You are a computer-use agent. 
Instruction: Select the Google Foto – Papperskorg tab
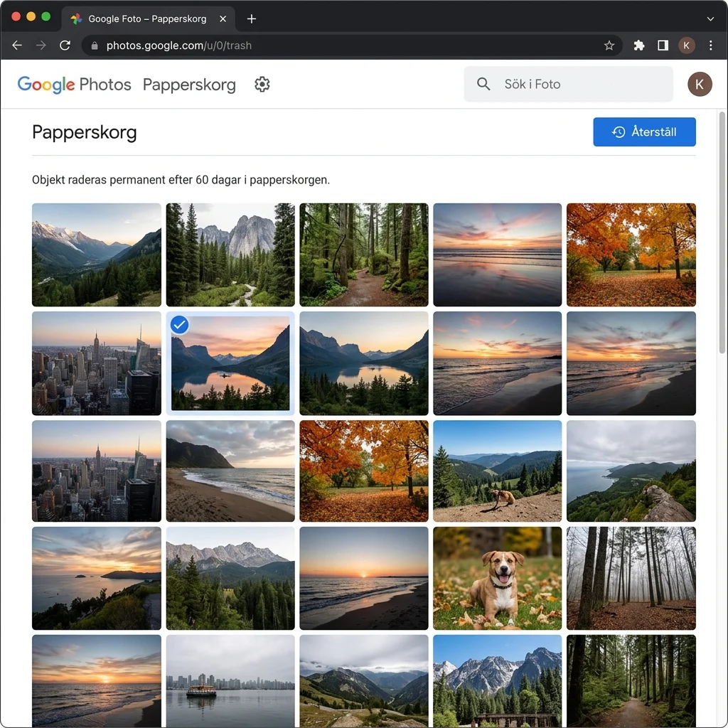pos(148,19)
